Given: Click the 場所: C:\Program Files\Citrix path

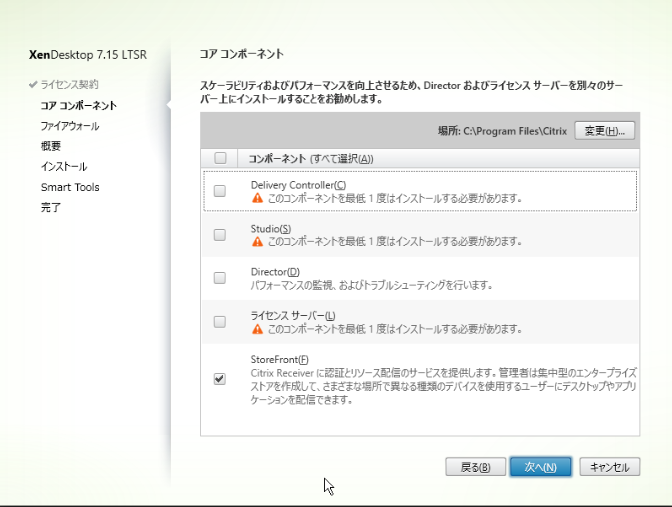Looking at the screenshot, I should (x=502, y=131).
